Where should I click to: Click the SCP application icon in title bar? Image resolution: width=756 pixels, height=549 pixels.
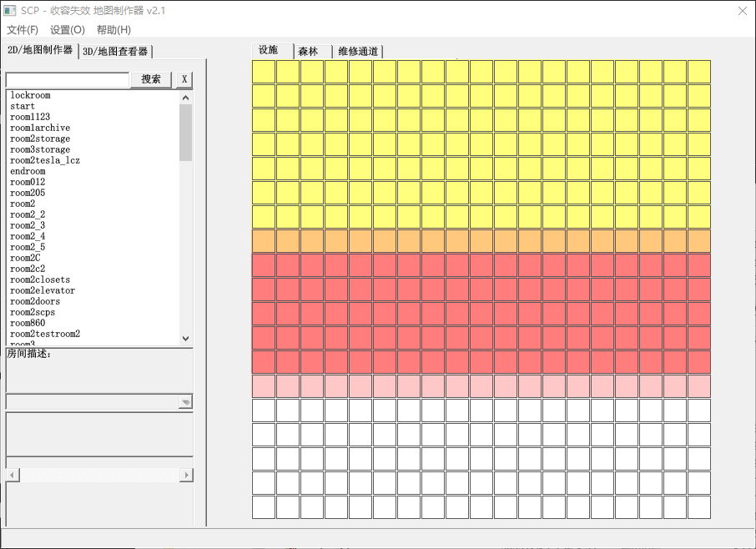click(x=10, y=10)
